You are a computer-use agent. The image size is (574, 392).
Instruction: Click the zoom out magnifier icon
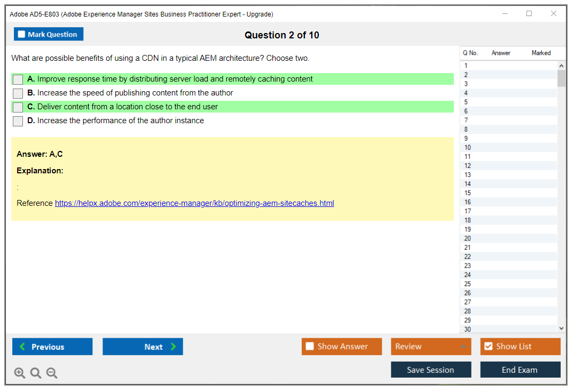coord(52,373)
